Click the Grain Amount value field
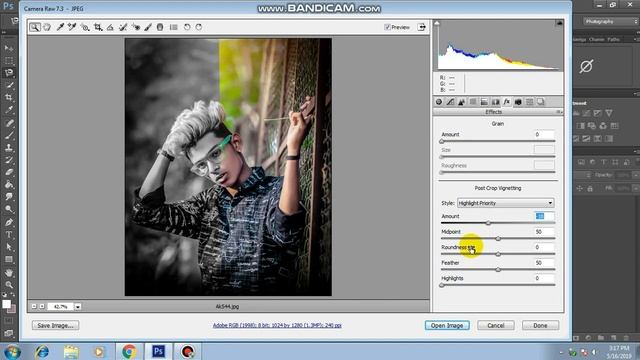The image size is (640, 360). [544, 134]
